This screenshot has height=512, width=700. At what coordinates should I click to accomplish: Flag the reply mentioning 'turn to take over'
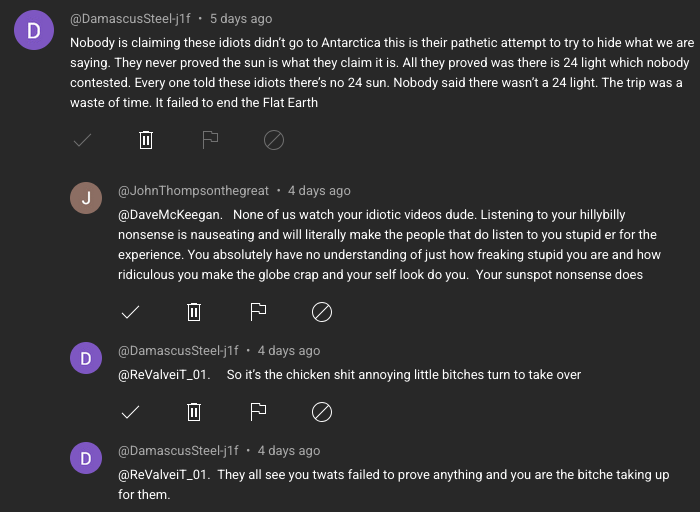click(258, 411)
